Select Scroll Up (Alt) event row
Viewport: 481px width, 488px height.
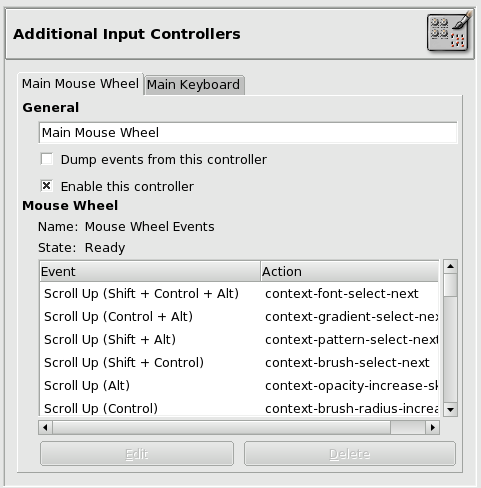coord(239,386)
